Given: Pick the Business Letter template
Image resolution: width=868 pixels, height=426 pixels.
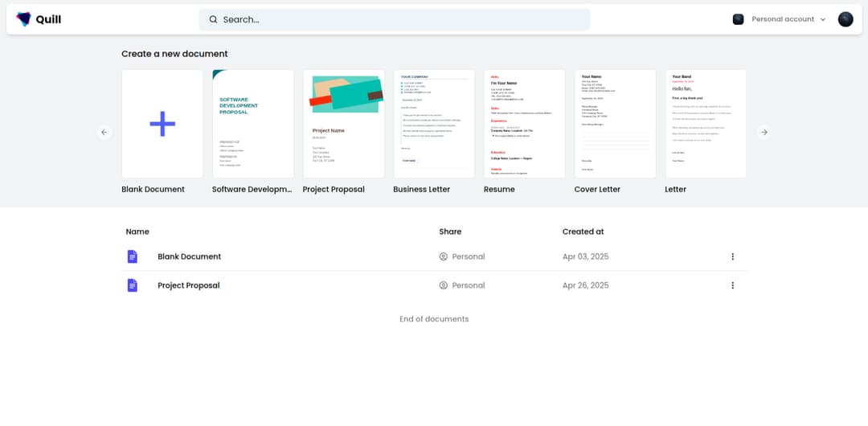Looking at the screenshot, I should pos(434,124).
